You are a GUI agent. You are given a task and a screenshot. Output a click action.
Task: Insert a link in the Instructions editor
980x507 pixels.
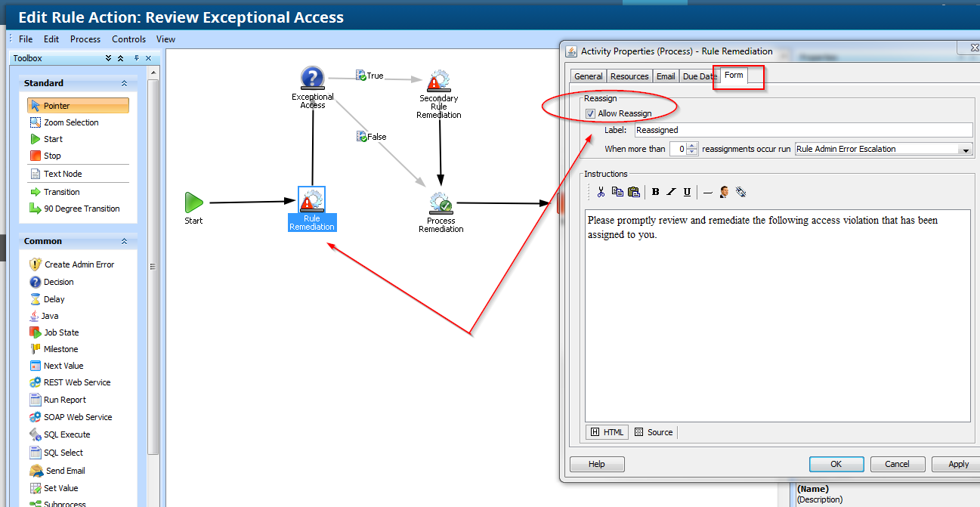741,191
